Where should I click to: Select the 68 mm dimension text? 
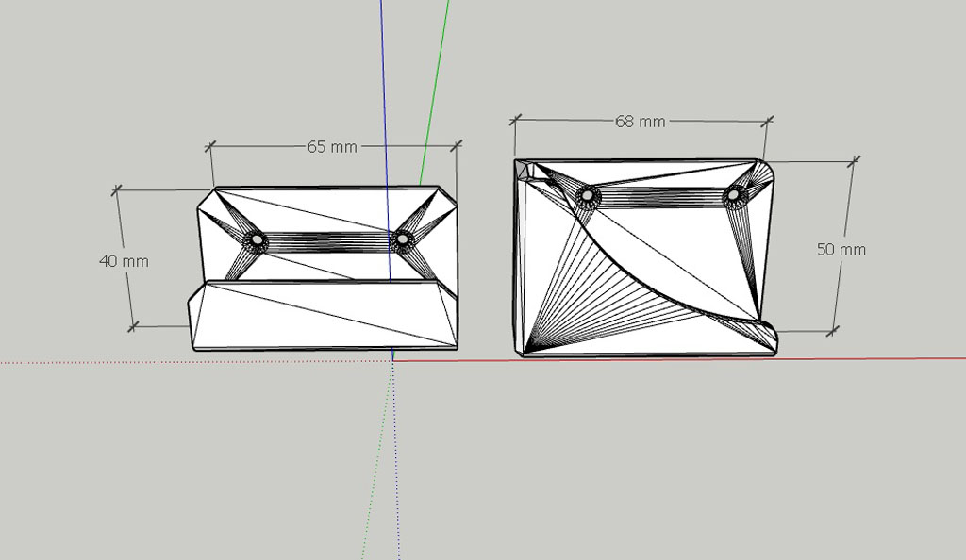coord(640,122)
